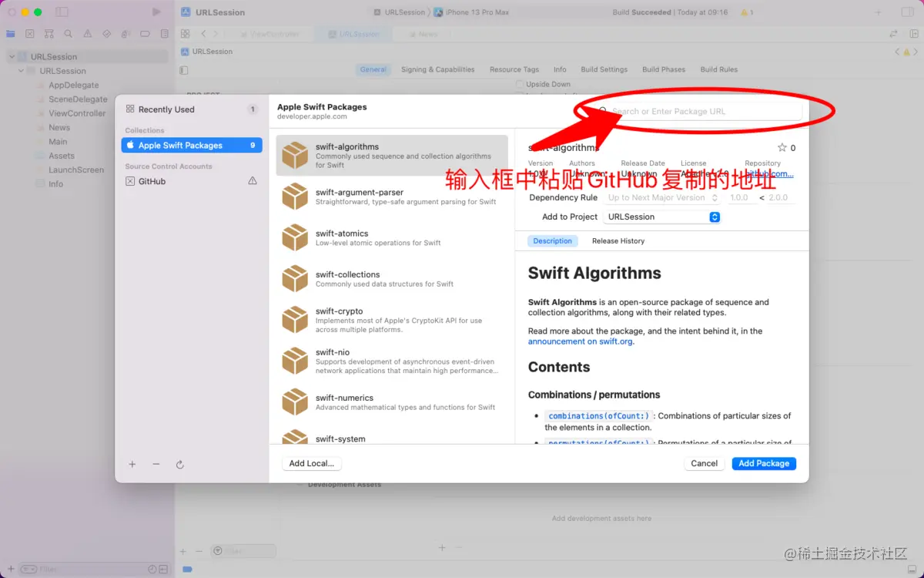The height and width of the screenshot is (578, 924).
Task: Switch to the General tab
Action: [373, 69]
